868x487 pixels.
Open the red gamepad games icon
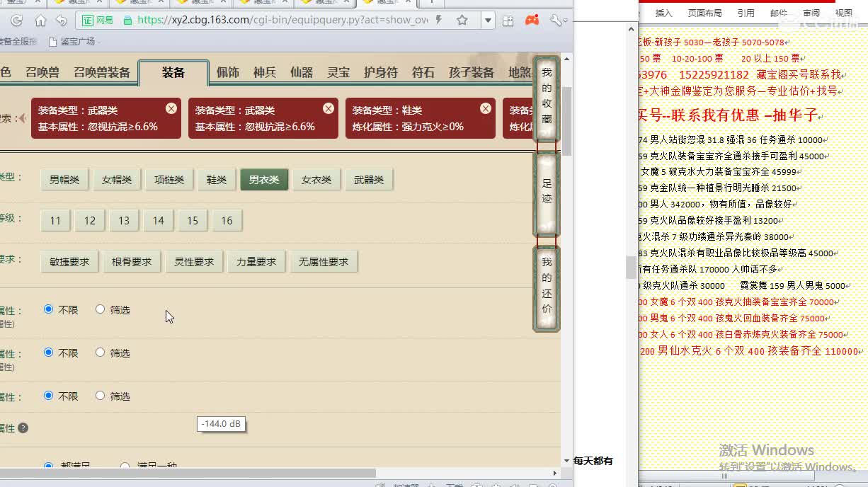pos(532,20)
